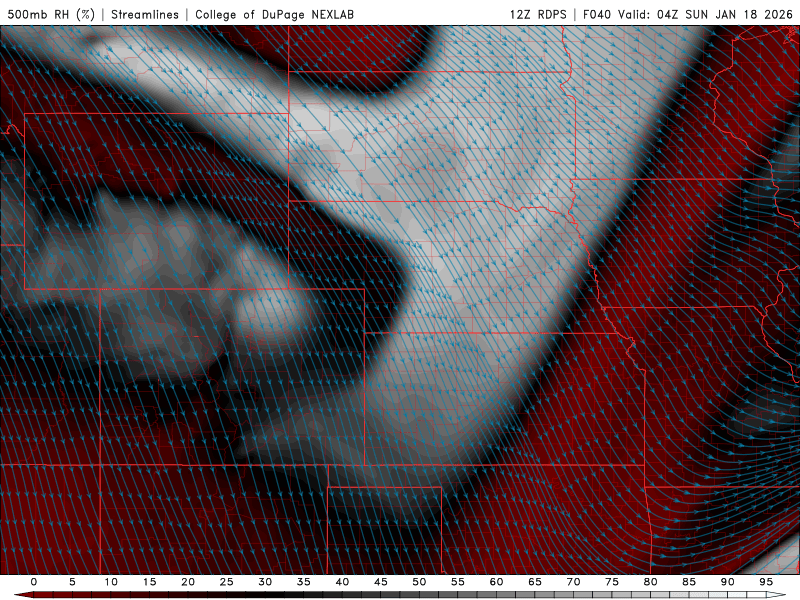
Task: Click the colorbar label "35"
Action: (x=304, y=582)
